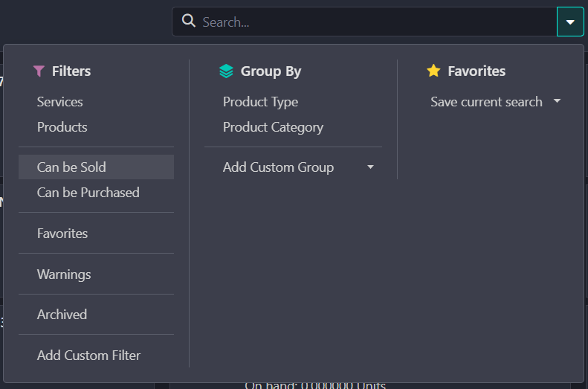This screenshot has width=588, height=389.
Task: Click the Filters funnel icon
Action: [39, 71]
